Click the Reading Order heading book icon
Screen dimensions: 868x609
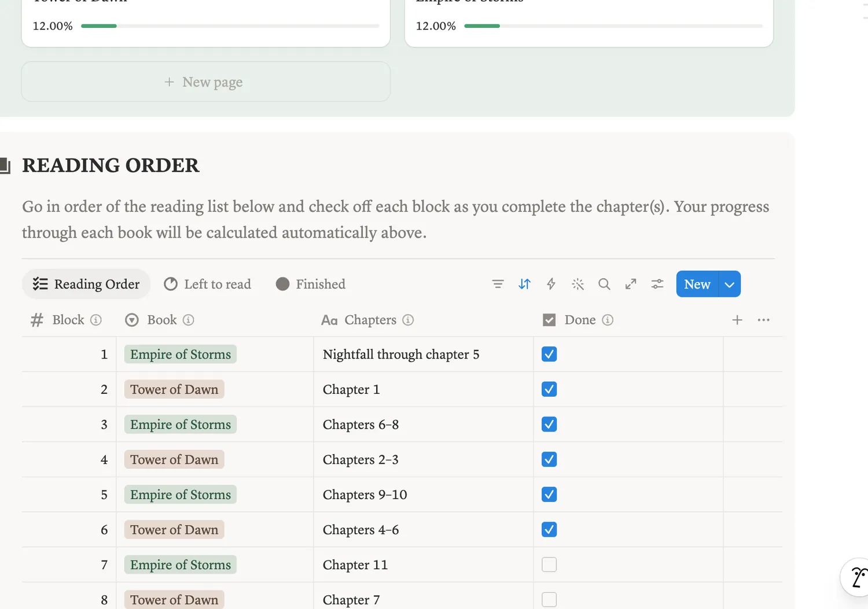[x=5, y=165]
